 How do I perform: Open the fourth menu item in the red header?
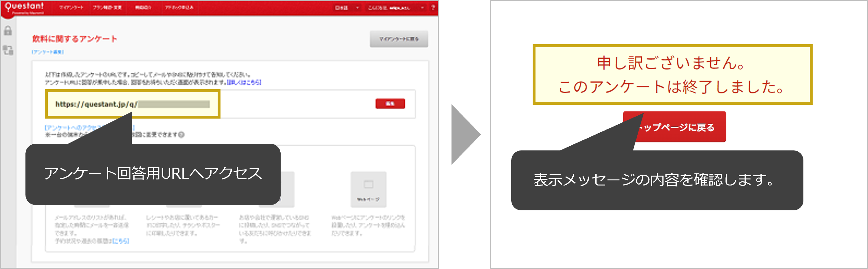[179, 7]
